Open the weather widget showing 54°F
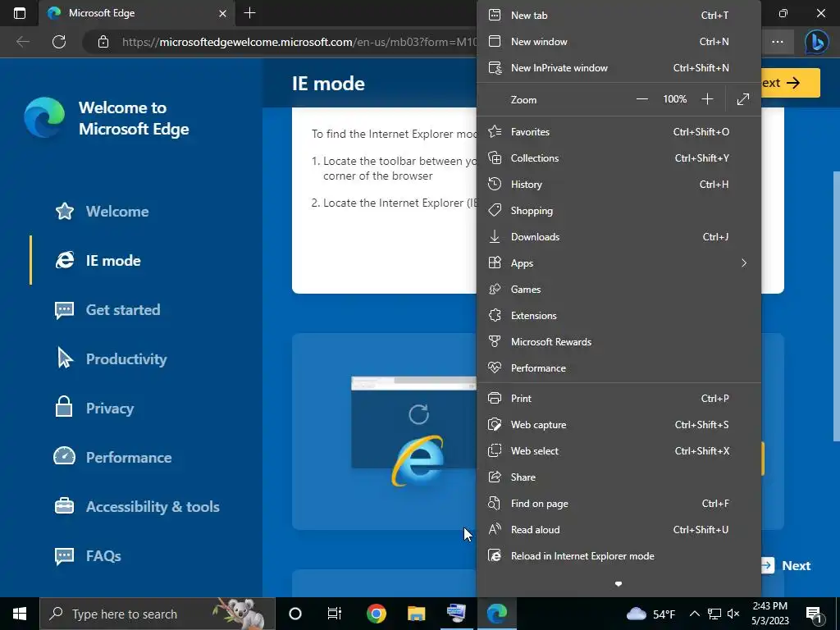The height and width of the screenshot is (630, 840). point(651,614)
